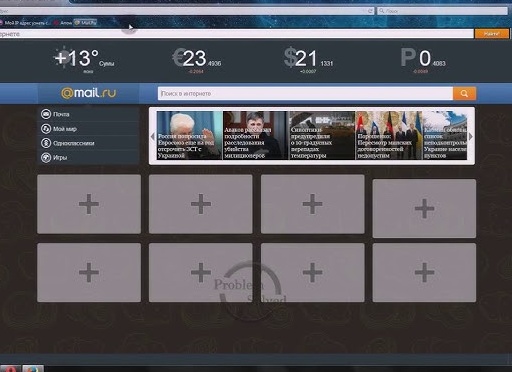The image size is (512, 372).
Task: Open Синоптики temperature news thumbnail
Action: tap(322, 135)
